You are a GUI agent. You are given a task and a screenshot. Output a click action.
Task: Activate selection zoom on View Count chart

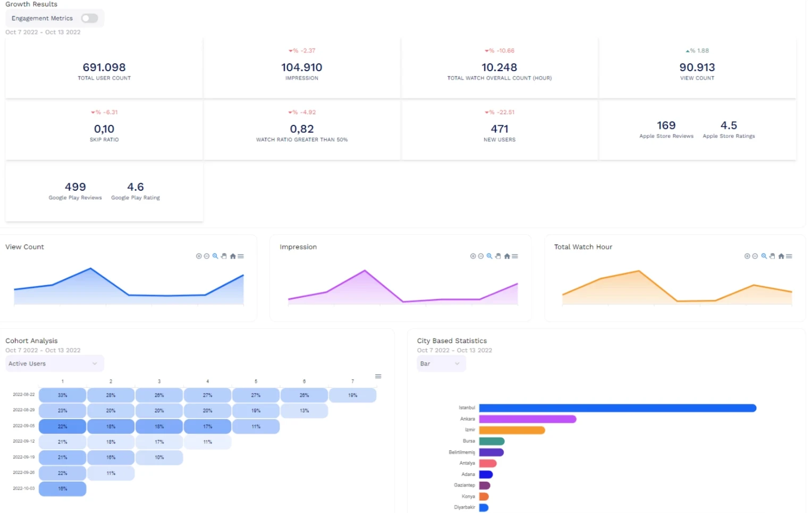pos(215,256)
